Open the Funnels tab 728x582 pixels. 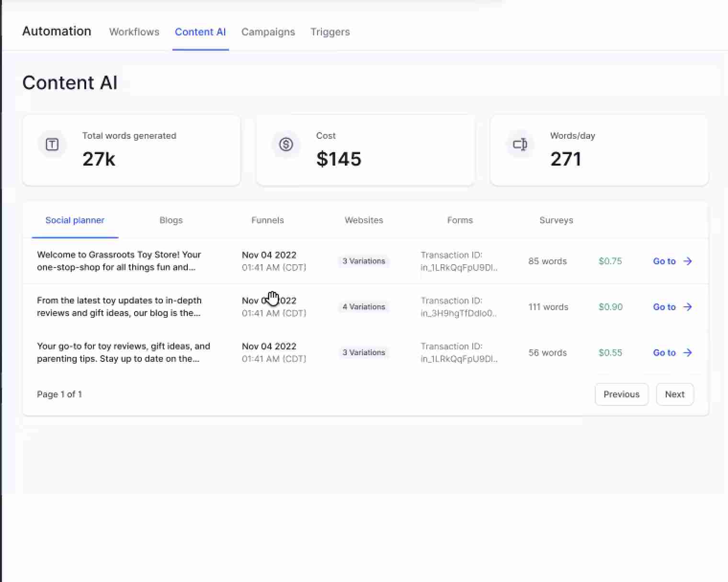pyautogui.click(x=268, y=220)
